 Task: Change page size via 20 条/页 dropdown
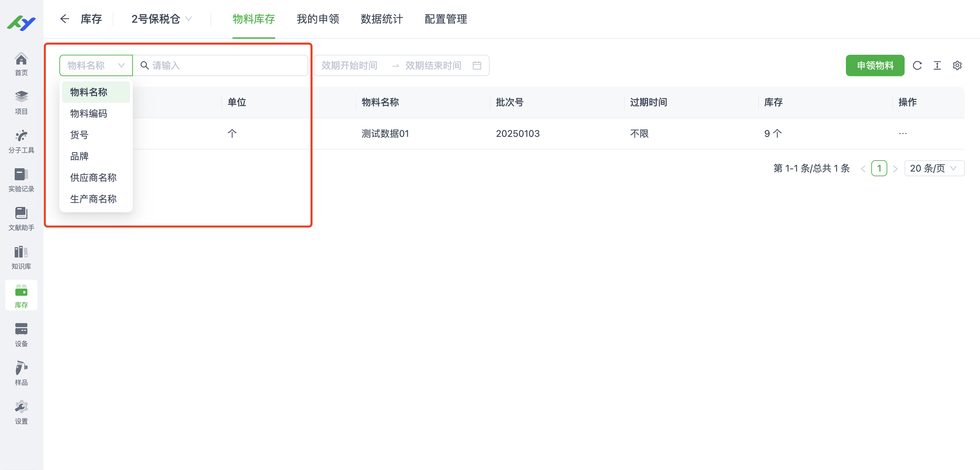(934, 168)
